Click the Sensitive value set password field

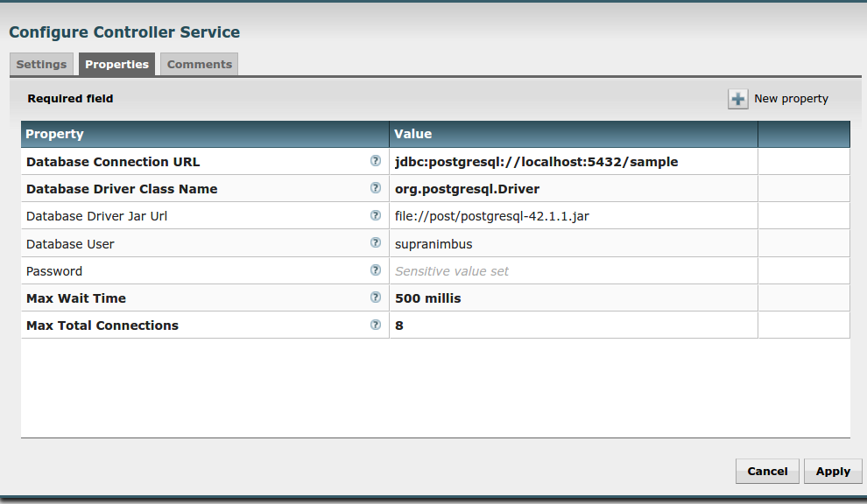452,271
